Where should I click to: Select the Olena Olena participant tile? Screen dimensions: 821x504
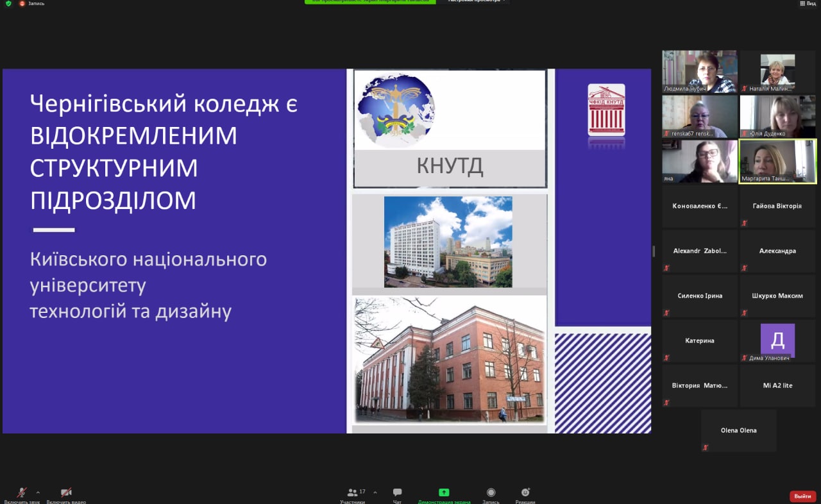pyautogui.click(x=738, y=430)
